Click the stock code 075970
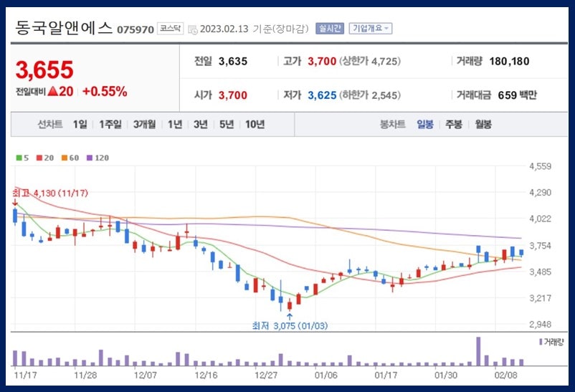This screenshot has width=575, height=392. pyautogui.click(x=136, y=29)
